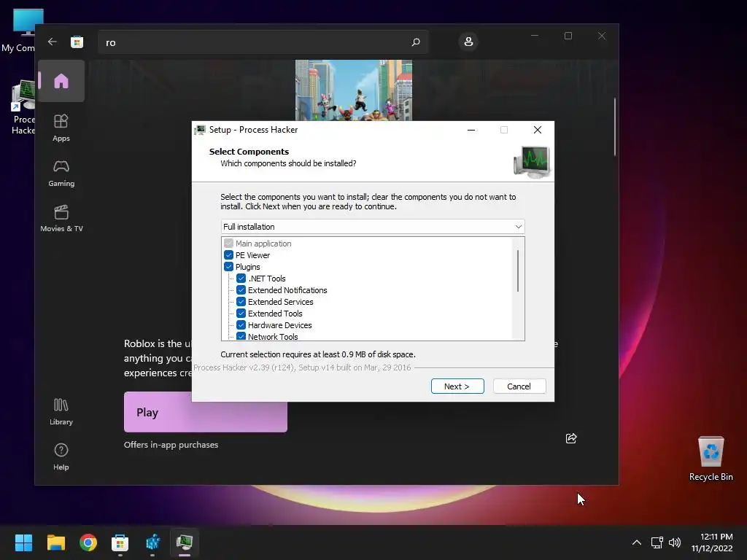Screen dimensions: 747x560
Task: Click the Process Hacker monitor logo
Action: [532, 162]
